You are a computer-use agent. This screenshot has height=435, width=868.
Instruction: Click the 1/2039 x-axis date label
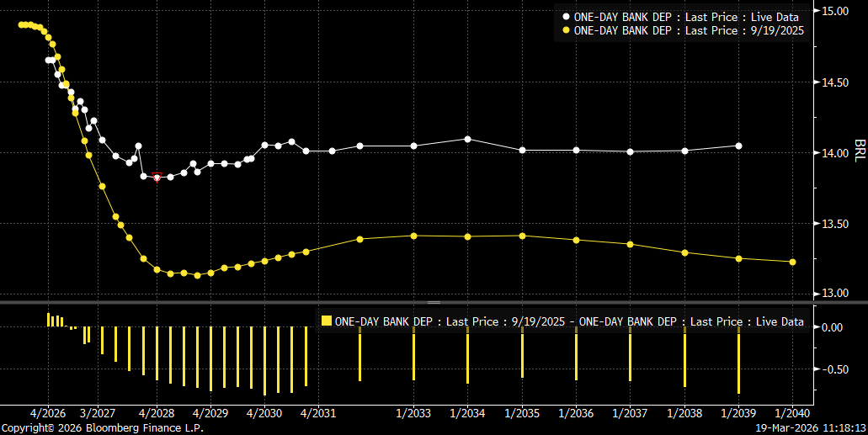pos(738,413)
